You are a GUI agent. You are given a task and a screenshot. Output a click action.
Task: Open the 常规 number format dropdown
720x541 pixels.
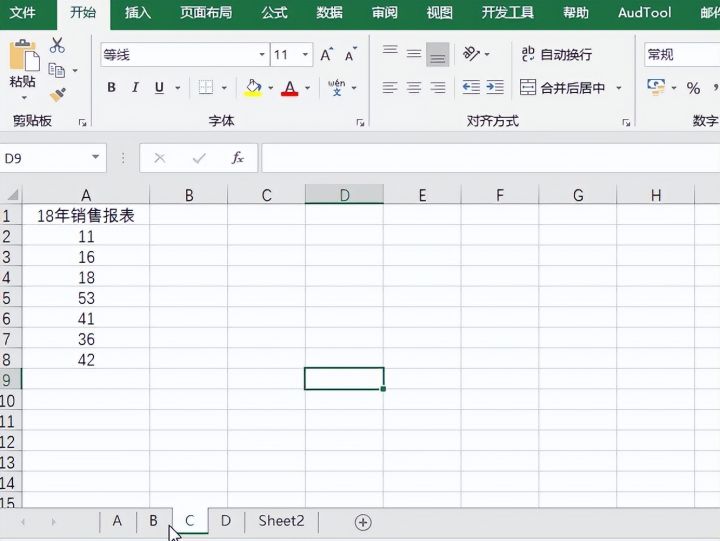tap(682, 55)
